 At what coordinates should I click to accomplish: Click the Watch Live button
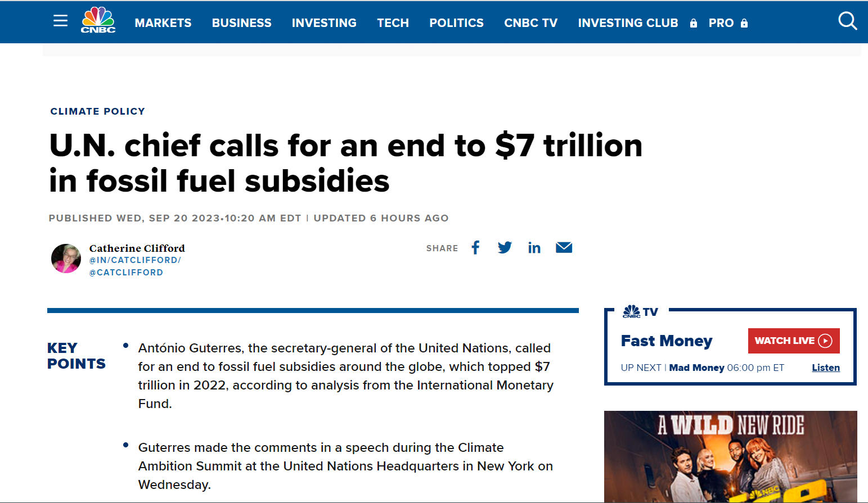[794, 341]
